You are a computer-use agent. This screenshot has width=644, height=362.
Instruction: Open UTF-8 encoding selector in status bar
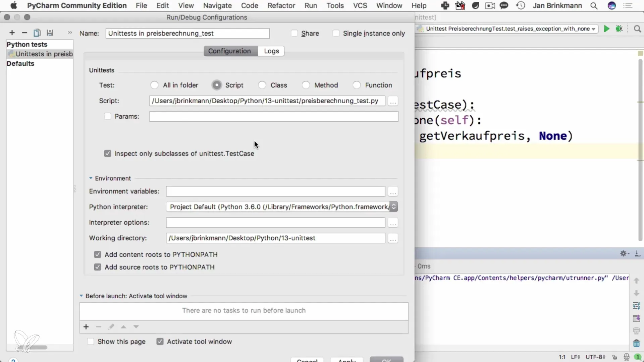tap(595, 357)
